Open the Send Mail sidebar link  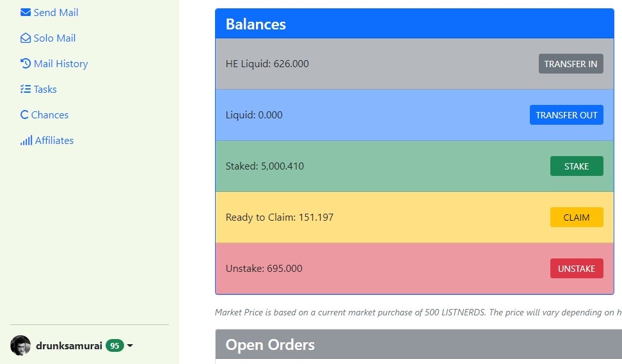[49, 12]
